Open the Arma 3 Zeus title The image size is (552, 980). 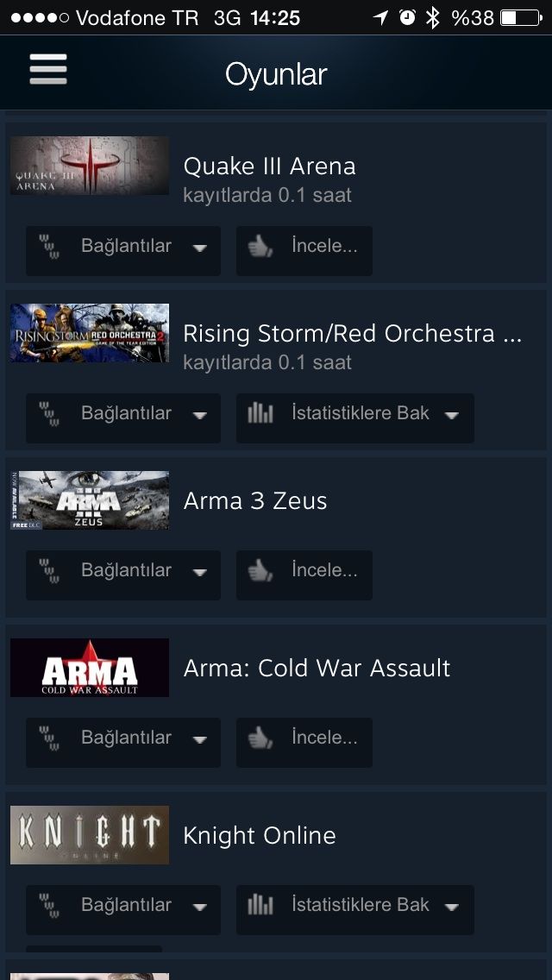255,500
